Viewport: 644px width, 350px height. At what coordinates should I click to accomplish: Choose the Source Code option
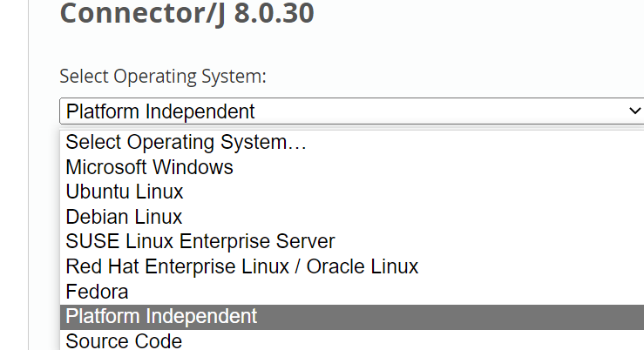(124, 341)
